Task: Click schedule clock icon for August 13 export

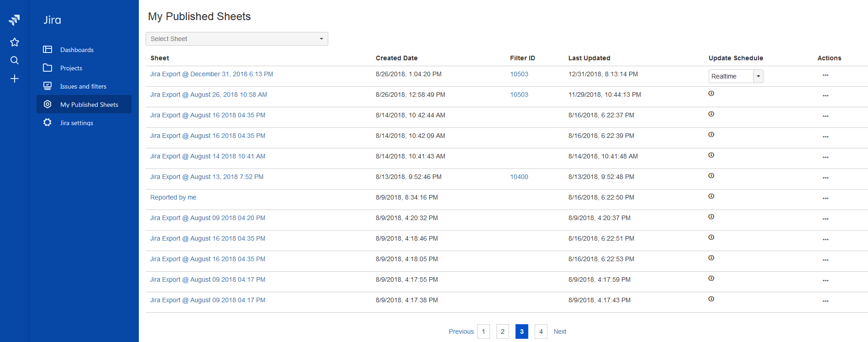Action: tap(711, 176)
